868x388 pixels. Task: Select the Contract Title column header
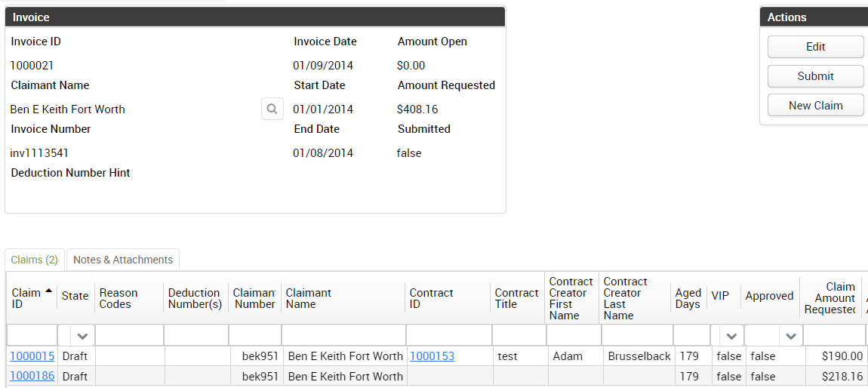point(516,298)
